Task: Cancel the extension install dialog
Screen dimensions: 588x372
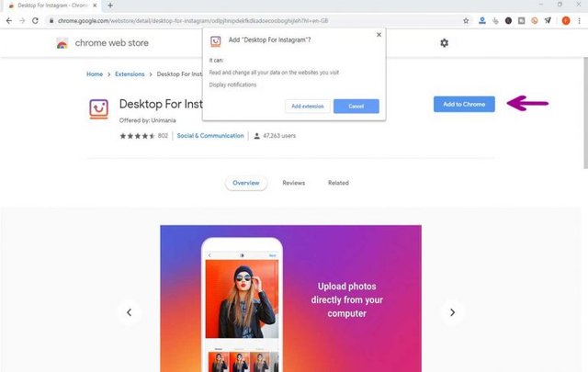Action: coord(356,107)
